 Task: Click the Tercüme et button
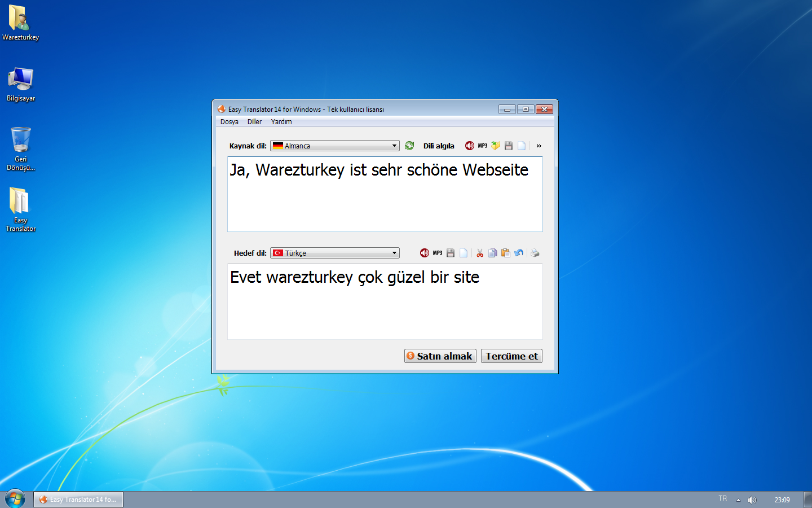(511, 356)
